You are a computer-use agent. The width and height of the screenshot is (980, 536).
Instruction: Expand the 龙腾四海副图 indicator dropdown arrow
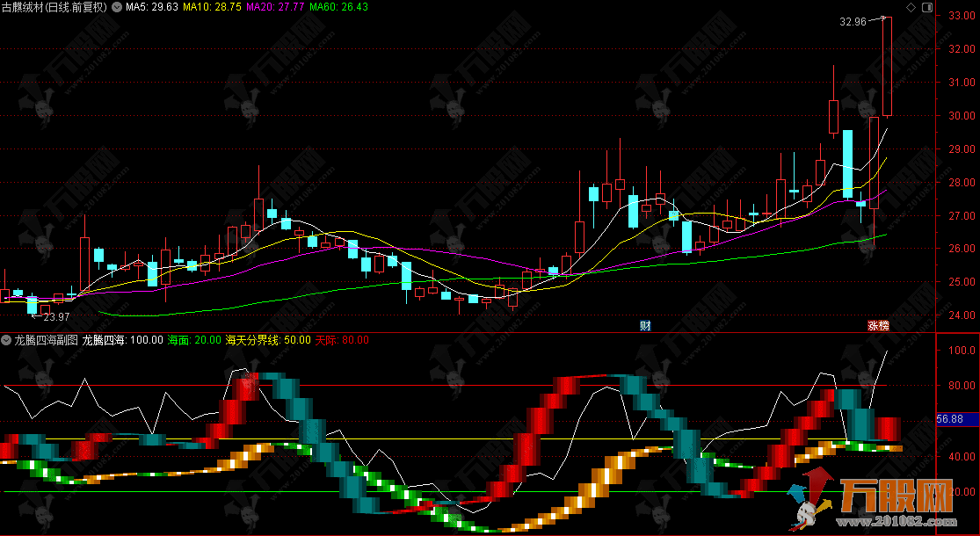point(6,339)
